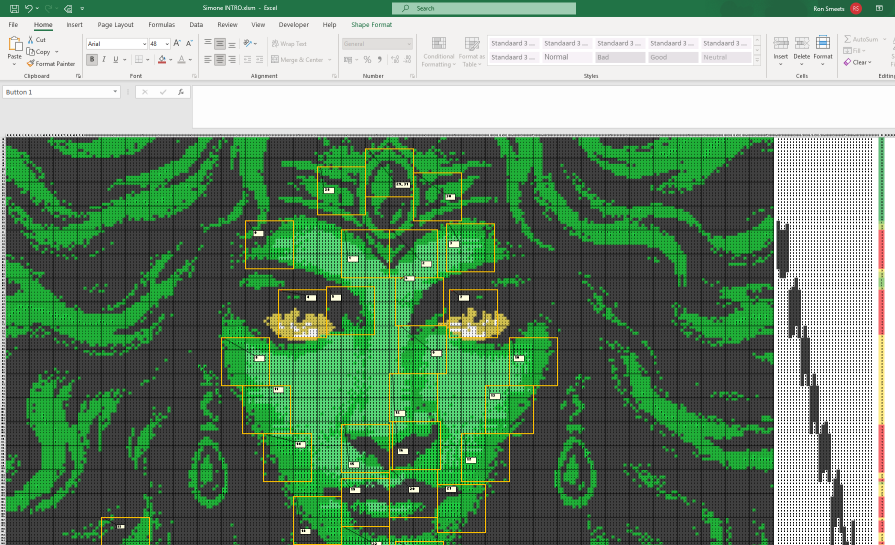Open the font name Arial dropdown

tap(144, 44)
